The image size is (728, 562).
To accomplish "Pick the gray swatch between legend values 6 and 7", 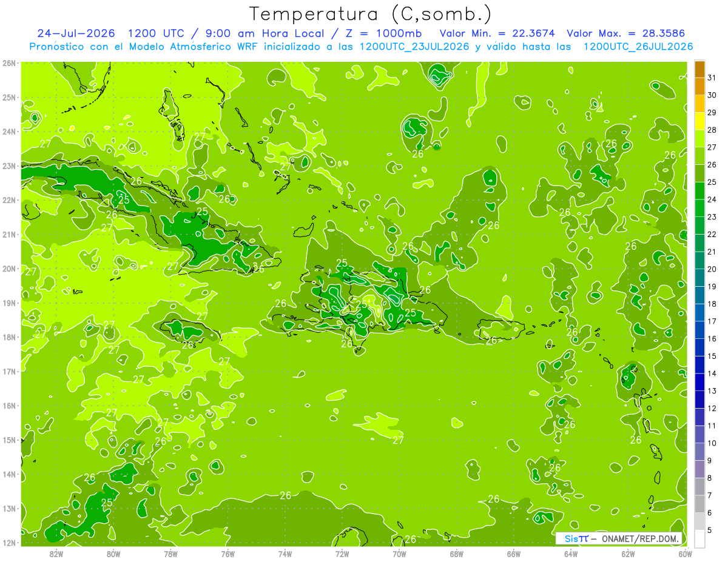I will coord(699,504).
